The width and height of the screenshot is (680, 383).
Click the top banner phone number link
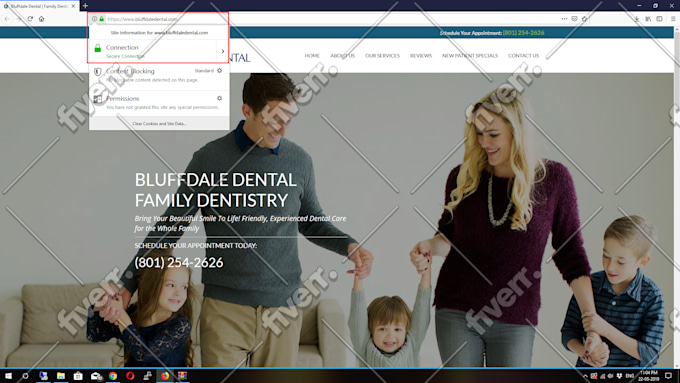tap(523, 33)
